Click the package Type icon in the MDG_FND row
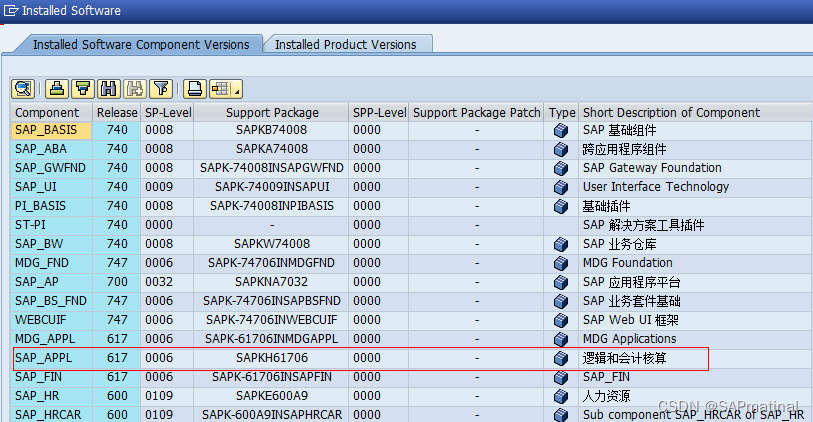The image size is (813, 422). coord(560,263)
